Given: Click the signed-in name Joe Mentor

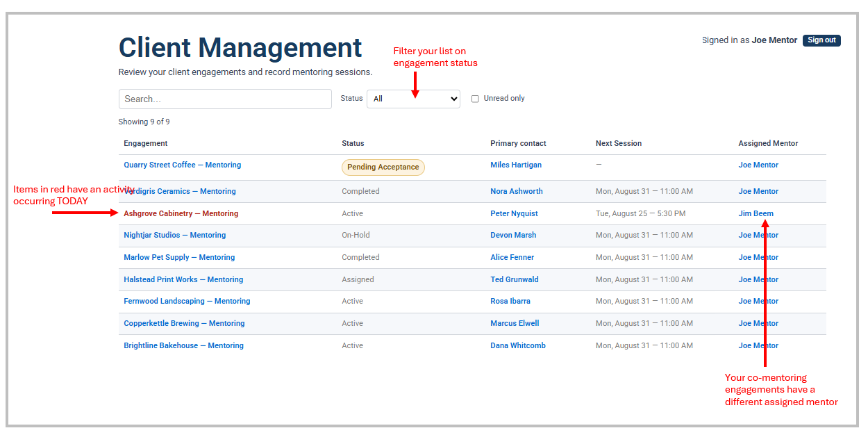Looking at the screenshot, I should 774,40.
